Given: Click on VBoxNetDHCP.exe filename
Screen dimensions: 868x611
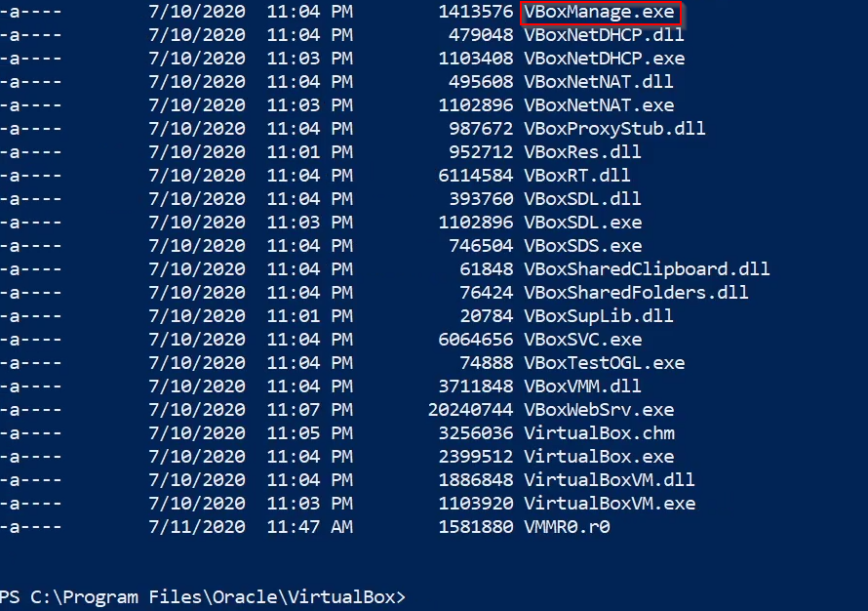Looking at the screenshot, I should tap(605, 59).
